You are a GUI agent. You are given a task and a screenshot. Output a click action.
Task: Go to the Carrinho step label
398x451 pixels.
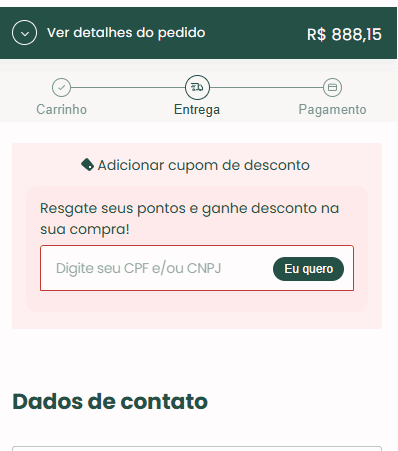click(x=61, y=109)
